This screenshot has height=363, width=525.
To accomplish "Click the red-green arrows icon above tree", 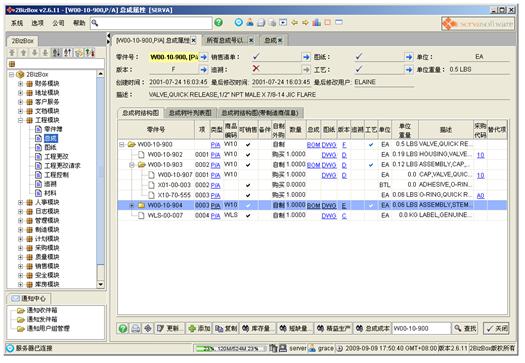I will [90, 53].
